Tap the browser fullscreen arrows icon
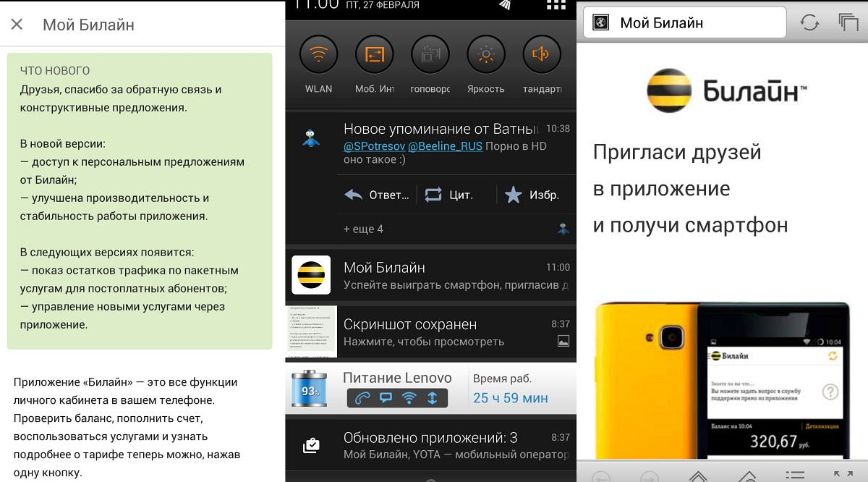868x482 pixels. [843, 475]
